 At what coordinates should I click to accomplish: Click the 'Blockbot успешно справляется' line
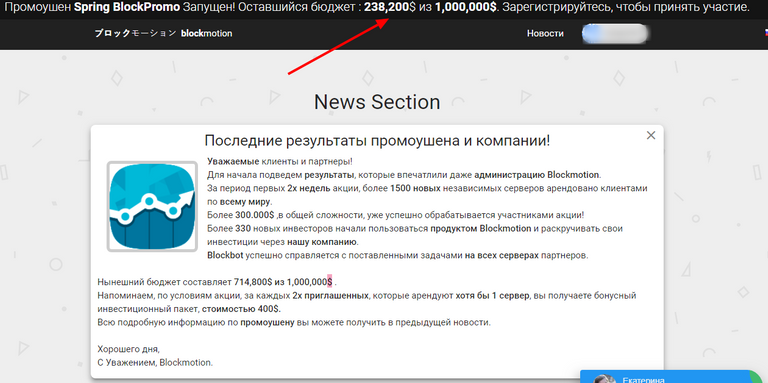[398, 255]
